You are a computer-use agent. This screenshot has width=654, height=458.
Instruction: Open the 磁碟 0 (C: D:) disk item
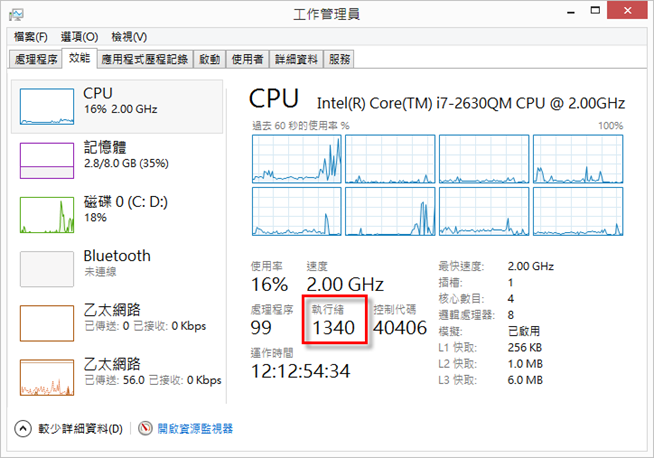click(x=46, y=213)
